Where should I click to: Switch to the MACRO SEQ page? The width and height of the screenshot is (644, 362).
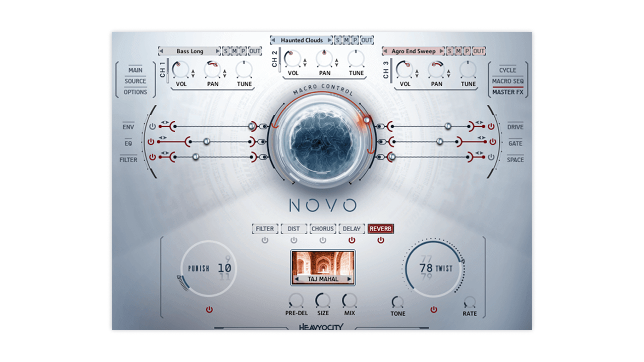click(x=507, y=81)
